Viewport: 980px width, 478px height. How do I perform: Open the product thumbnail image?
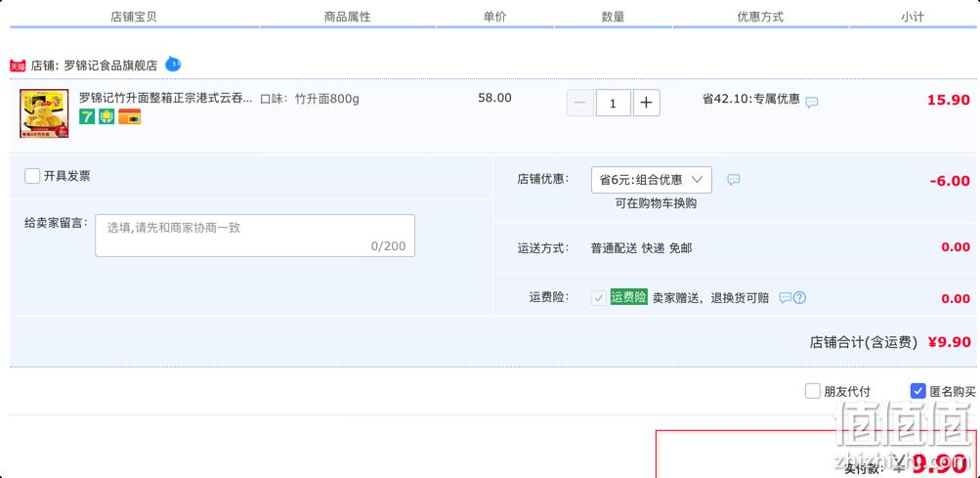(x=44, y=113)
